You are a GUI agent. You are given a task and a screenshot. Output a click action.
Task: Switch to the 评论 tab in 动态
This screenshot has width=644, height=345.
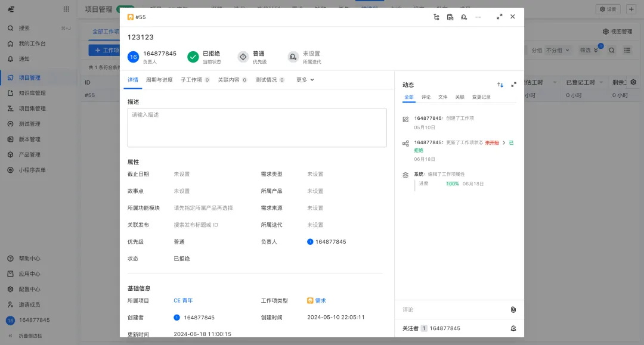[x=425, y=96]
